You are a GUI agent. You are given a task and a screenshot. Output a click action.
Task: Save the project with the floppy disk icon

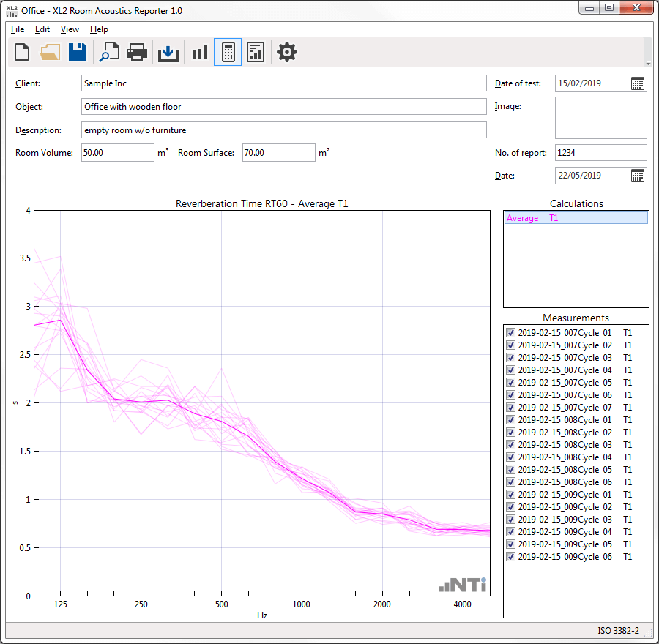point(78,53)
